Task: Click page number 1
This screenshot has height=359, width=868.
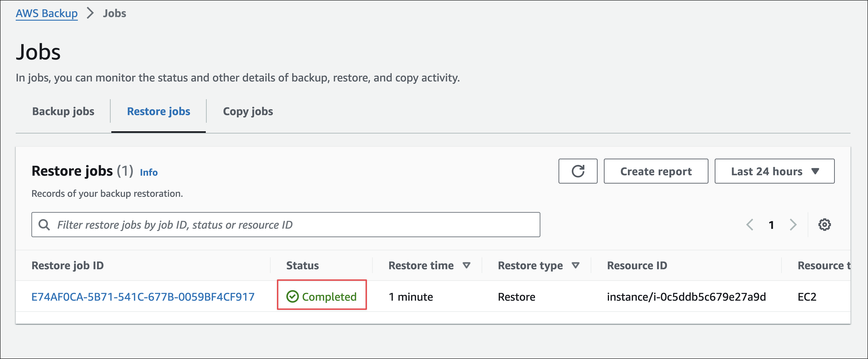Action: coord(771,225)
